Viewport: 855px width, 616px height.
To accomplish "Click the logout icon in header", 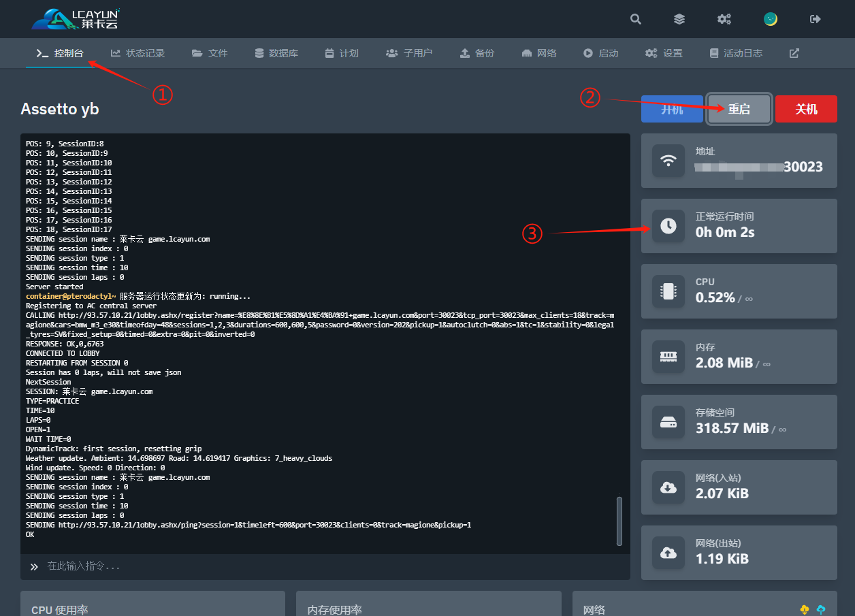I will (x=816, y=19).
